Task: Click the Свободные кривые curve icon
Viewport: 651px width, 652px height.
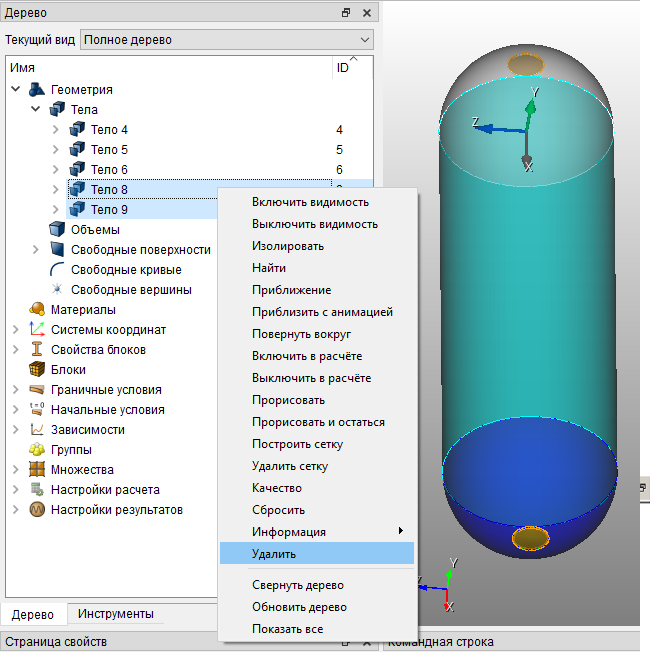Action: click(57, 269)
